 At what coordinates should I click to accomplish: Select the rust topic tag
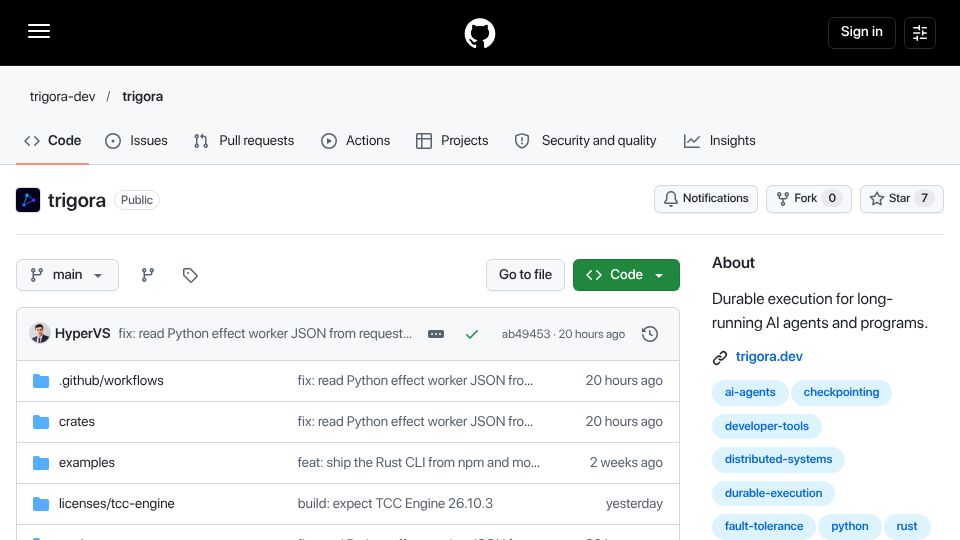coord(907,527)
